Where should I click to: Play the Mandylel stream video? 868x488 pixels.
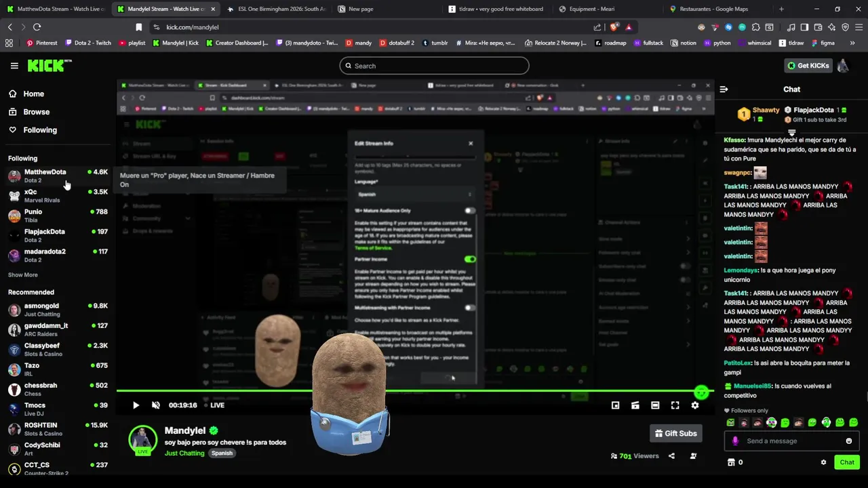[x=136, y=405]
